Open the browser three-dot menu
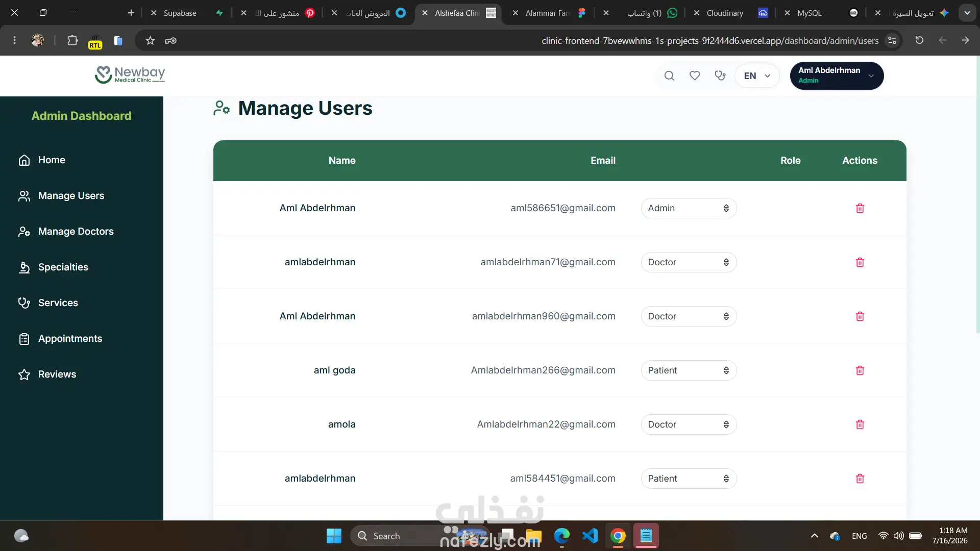Viewport: 980px width, 551px height. coord(14,40)
